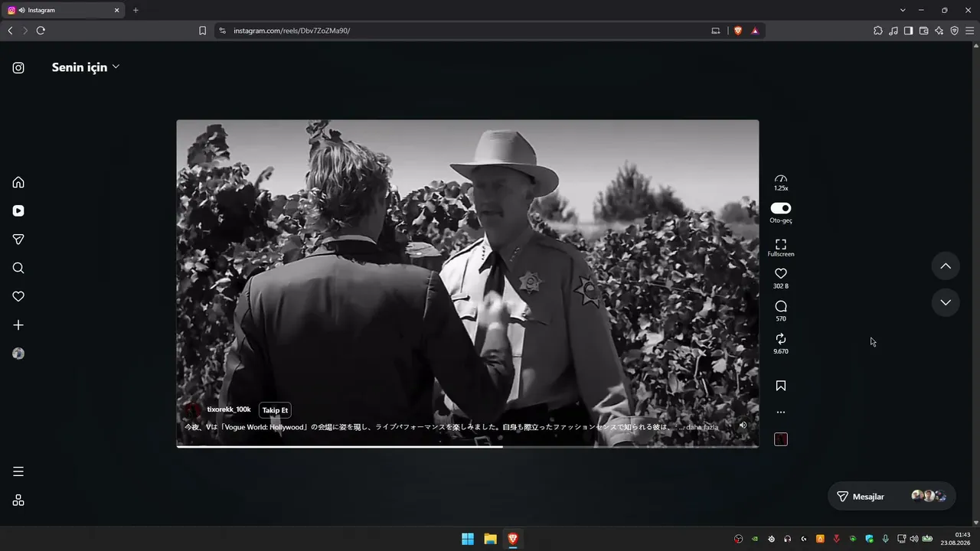Open the direct messages paper-plane sidebar icon
980x551 pixels.
(x=18, y=240)
